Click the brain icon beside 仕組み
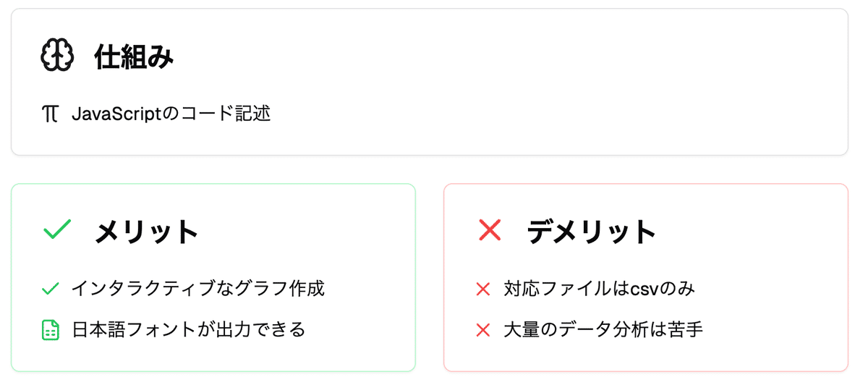 57,56
